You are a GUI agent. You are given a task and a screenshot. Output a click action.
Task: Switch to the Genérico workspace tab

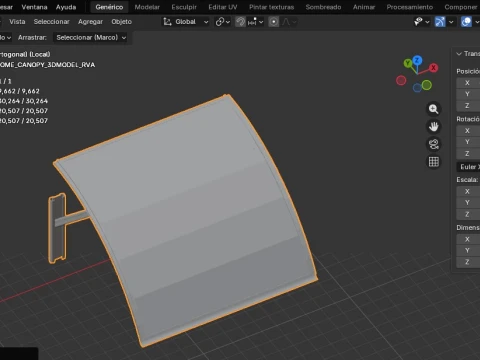coord(109,7)
